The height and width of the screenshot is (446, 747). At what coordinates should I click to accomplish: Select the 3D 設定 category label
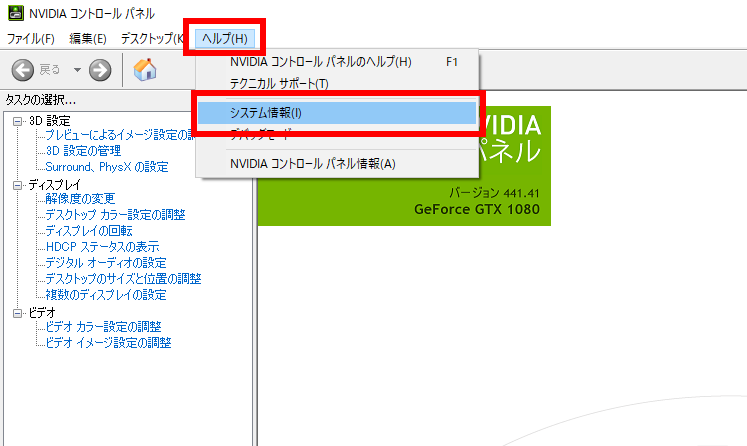[x=50, y=121]
